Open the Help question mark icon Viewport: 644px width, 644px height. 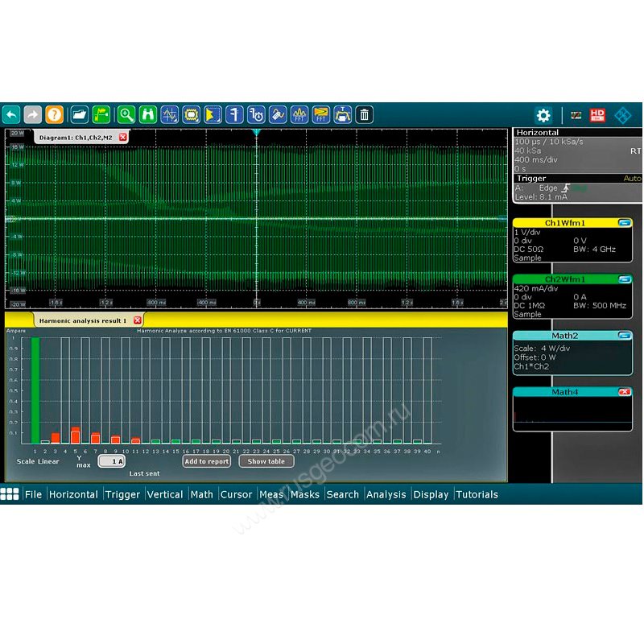coord(54,114)
